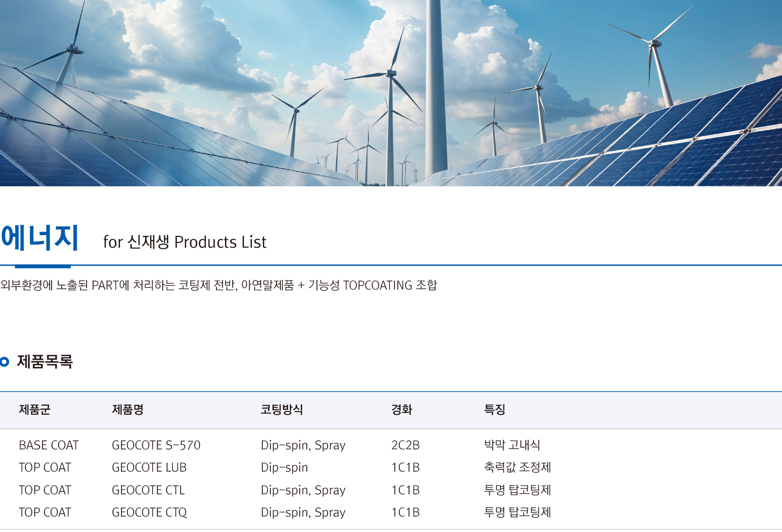Click 'Dip-spin, Spray' in the GEOCOTE S-570 row
This screenshot has width=782, height=532.
point(303,445)
